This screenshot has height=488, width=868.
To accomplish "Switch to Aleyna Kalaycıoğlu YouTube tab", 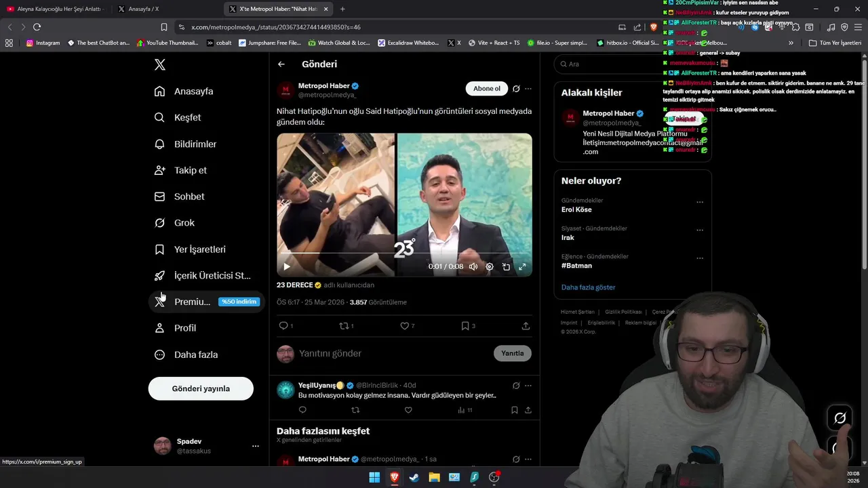I will [x=54, y=9].
